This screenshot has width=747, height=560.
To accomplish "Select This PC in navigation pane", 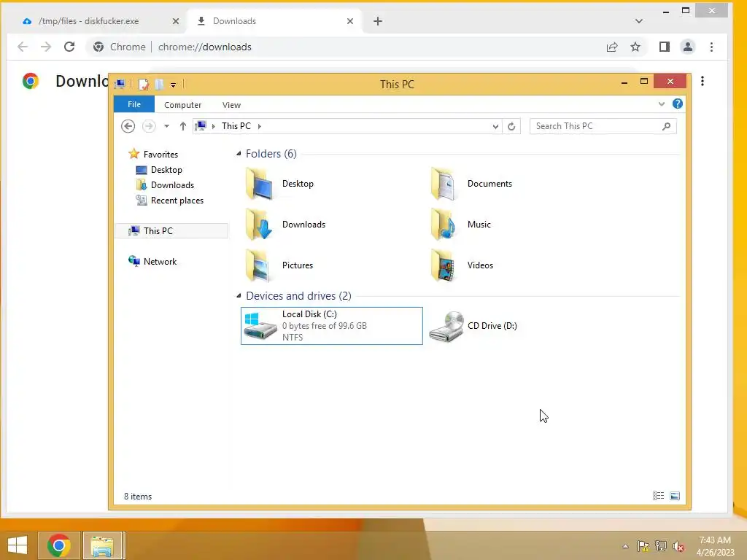I will [171, 231].
